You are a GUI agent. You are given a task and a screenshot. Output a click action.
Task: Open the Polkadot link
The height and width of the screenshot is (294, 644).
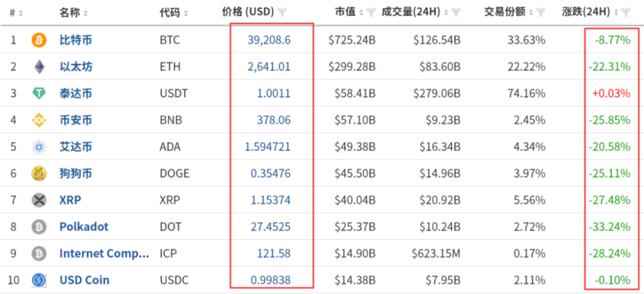point(84,226)
